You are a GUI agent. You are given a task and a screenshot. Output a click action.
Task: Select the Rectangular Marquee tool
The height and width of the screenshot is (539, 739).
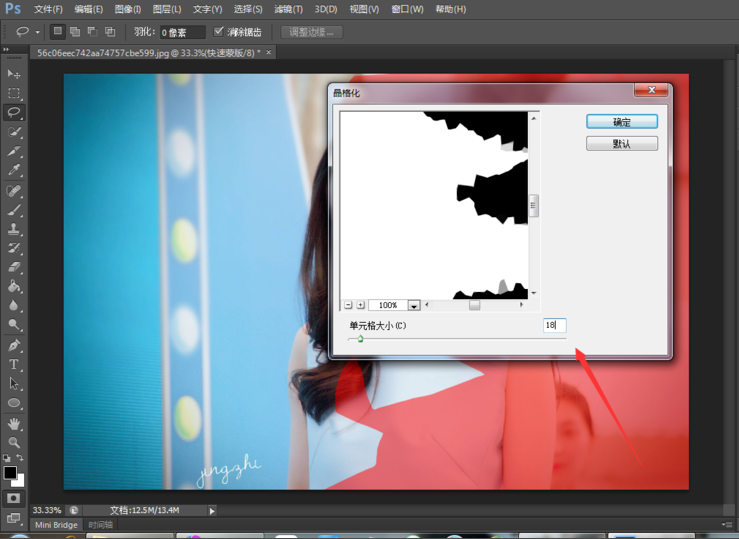coord(14,93)
